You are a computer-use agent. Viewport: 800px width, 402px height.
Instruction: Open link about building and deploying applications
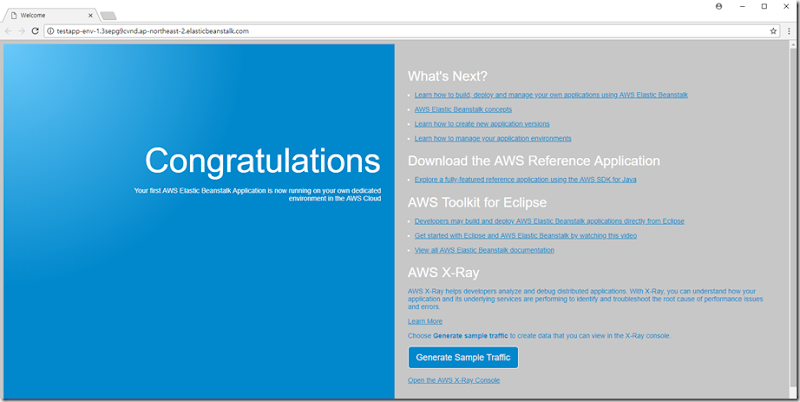(551, 95)
